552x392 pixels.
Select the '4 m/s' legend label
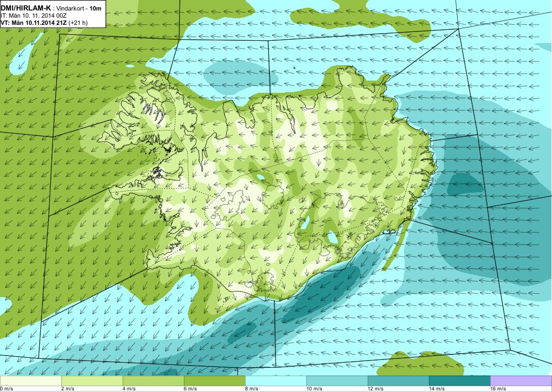129,389
